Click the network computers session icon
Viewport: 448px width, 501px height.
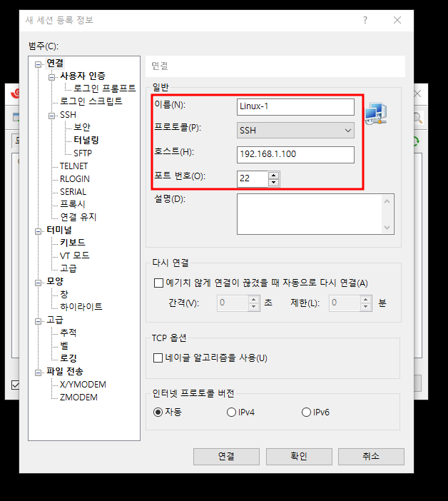pos(376,113)
